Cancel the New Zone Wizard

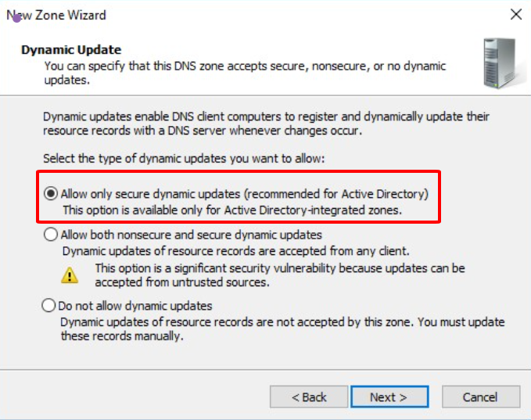pyautogui.click(x=479, y=397)
